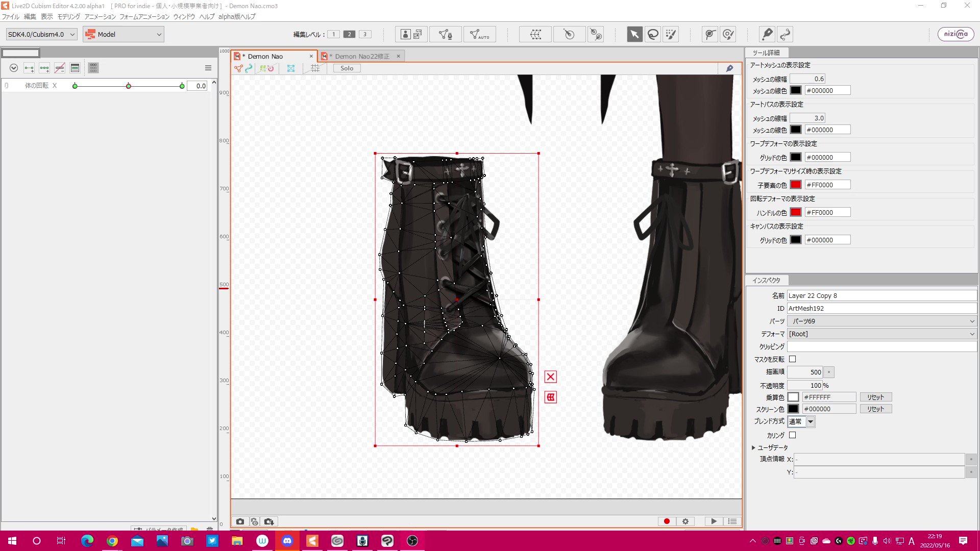Click the automatic mesh generator (AUTO) icon
Image resolution: width=980 pixels, height=551 pixels.
coord(479,34)
